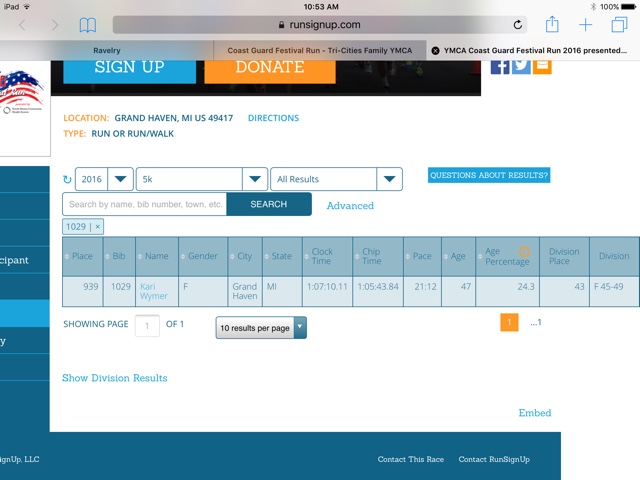Screen dimensions: 640x480
Task: Click the SEARCH button
Action: (269, 204)
